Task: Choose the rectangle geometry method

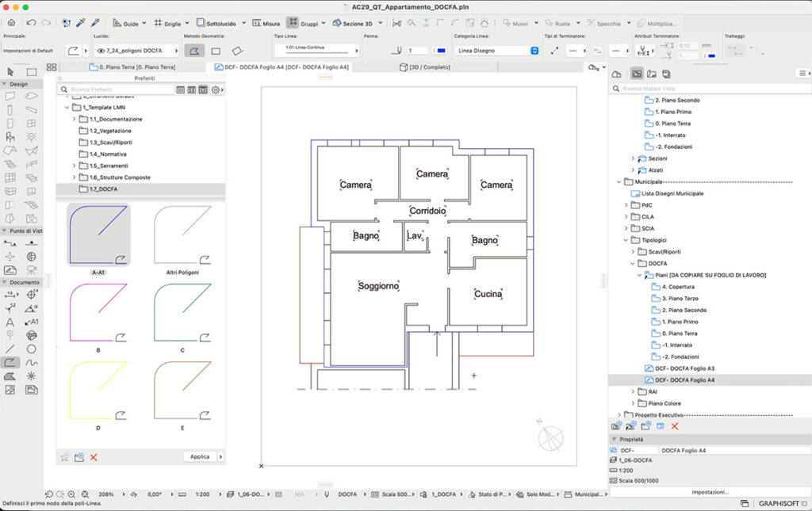Action: click(x=216, y=51)
